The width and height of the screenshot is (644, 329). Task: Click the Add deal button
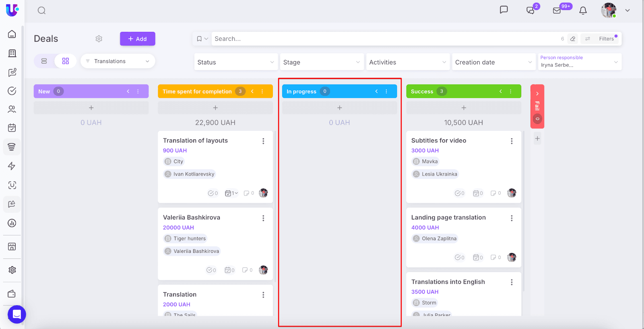[137, 39]
